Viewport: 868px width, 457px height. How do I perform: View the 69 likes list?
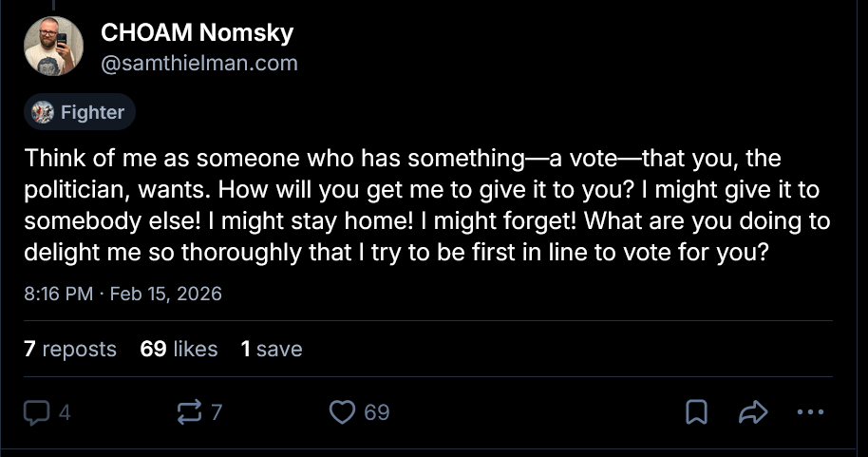coord(179,350)
